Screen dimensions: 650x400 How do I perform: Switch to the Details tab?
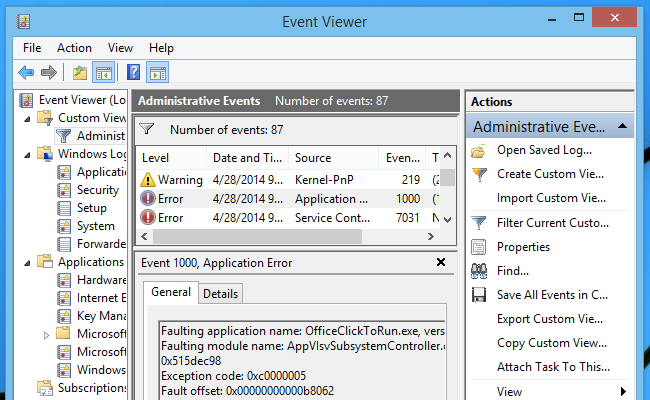[x=221, y=294]
